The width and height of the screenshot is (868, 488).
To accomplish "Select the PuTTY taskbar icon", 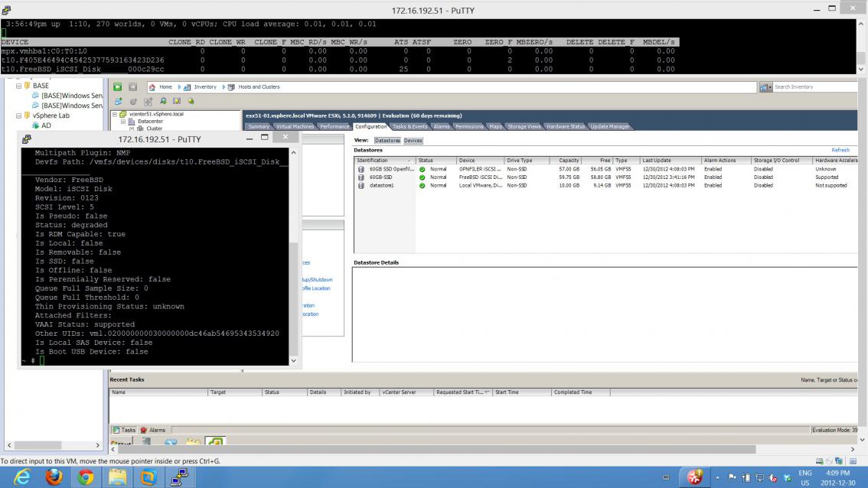I will pyautogui.click(x=179, y=476).
